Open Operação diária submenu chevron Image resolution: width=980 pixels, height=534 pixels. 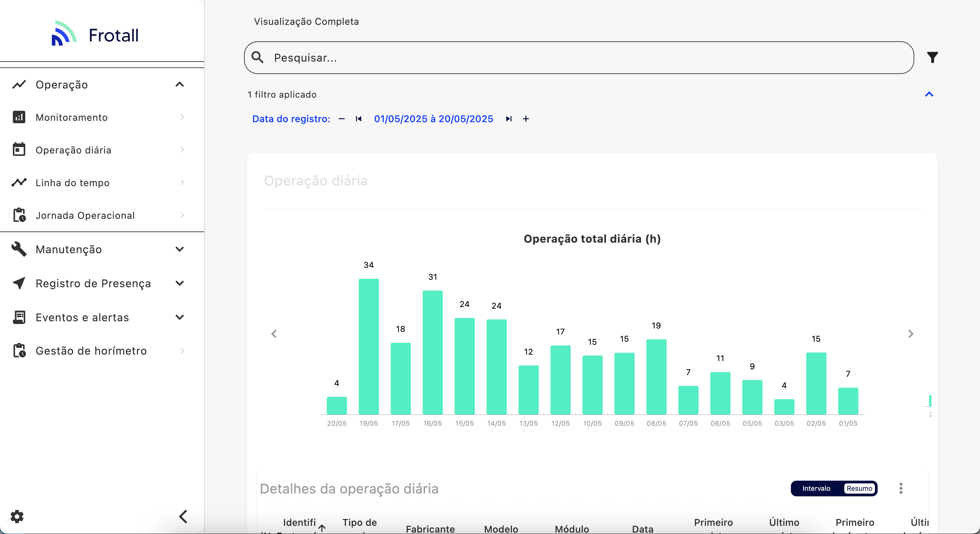click(182, 149)
